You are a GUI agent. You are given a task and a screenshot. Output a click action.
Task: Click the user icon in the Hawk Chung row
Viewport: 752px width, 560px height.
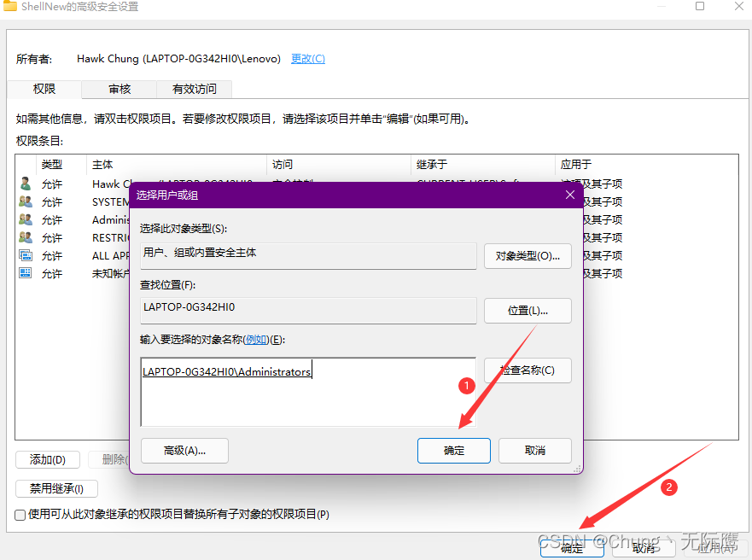click(x=26, y=184)
